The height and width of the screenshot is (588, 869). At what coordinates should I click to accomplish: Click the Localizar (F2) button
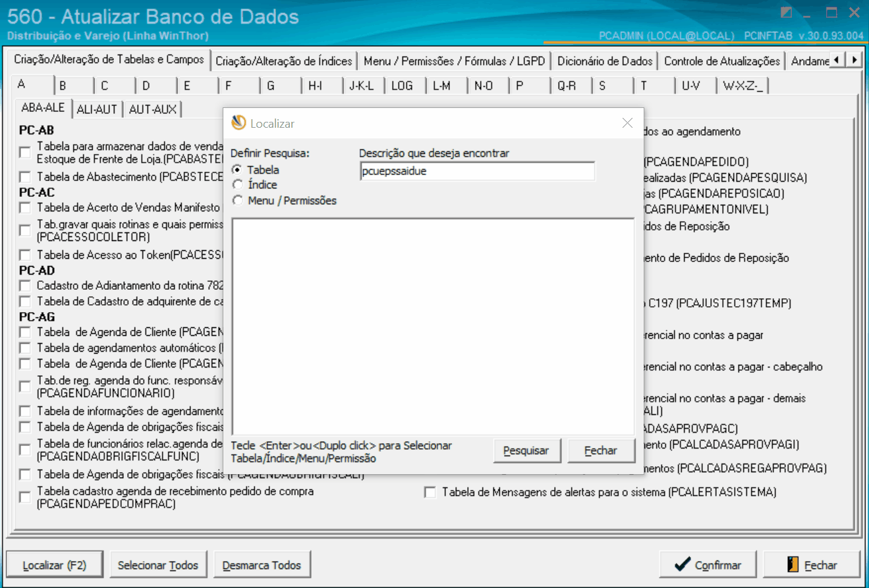coord(55,565)
